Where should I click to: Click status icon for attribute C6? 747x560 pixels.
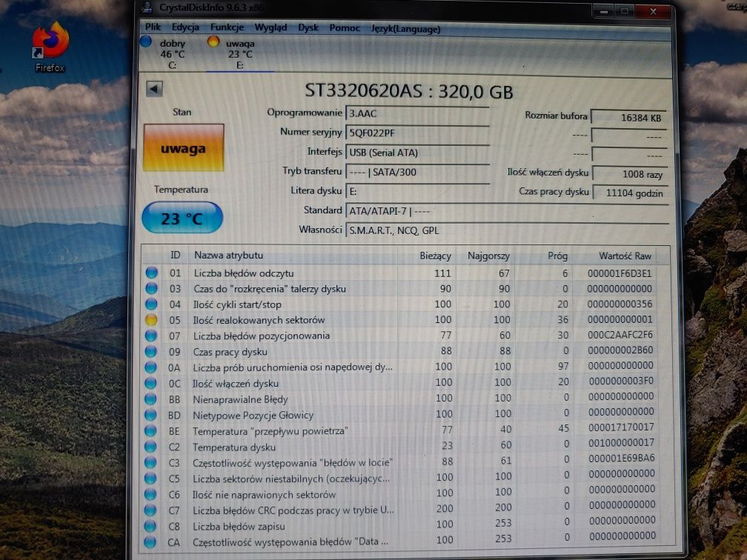[x=150, y=494]
